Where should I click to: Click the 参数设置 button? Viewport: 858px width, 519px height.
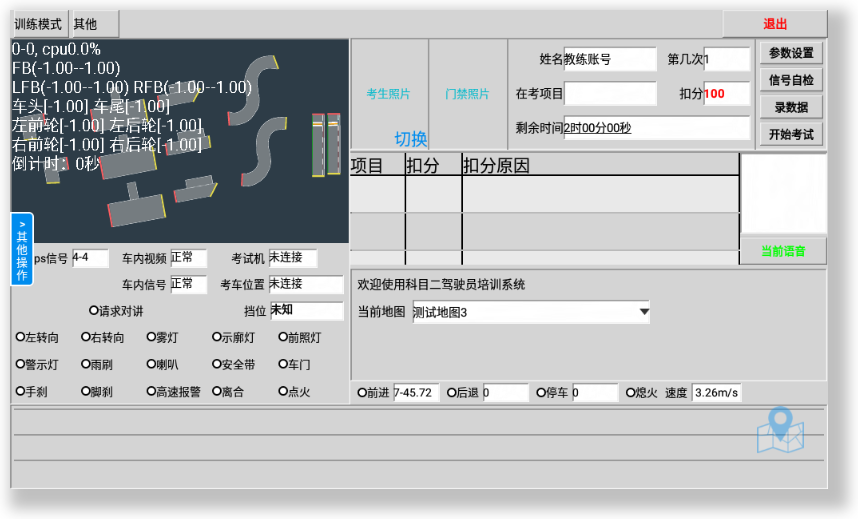791,53
